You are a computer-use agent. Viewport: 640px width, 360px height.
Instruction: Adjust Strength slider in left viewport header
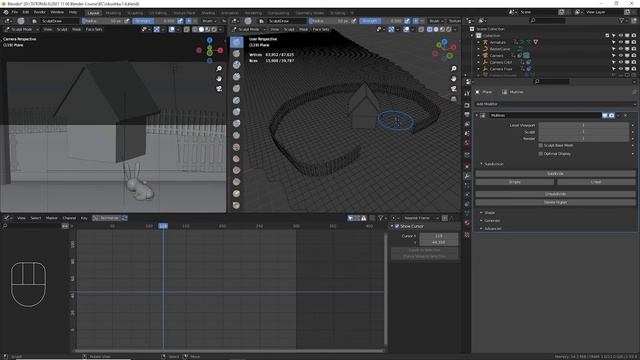tap(154, 21)
